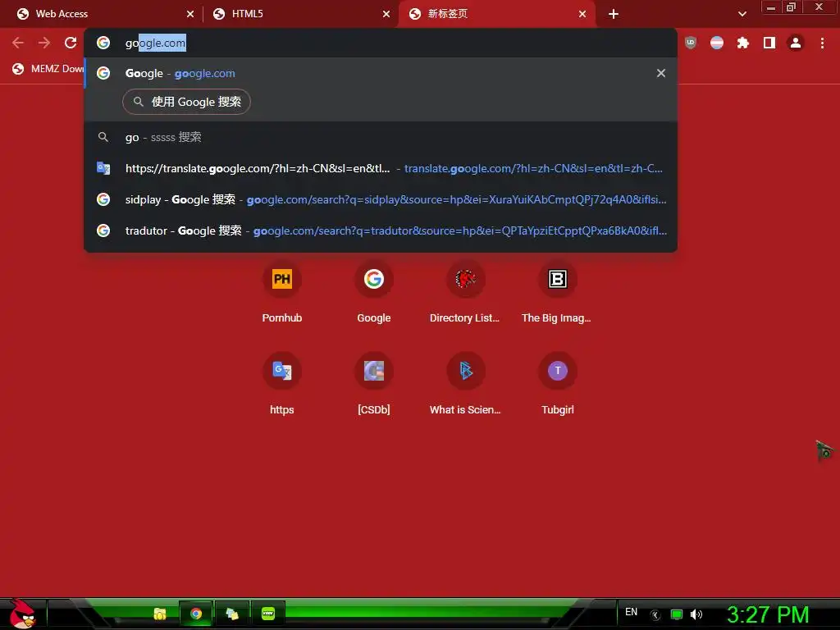
Task: Go back with the back arrow
Action: pyautogui.click(x=18, y=43)
